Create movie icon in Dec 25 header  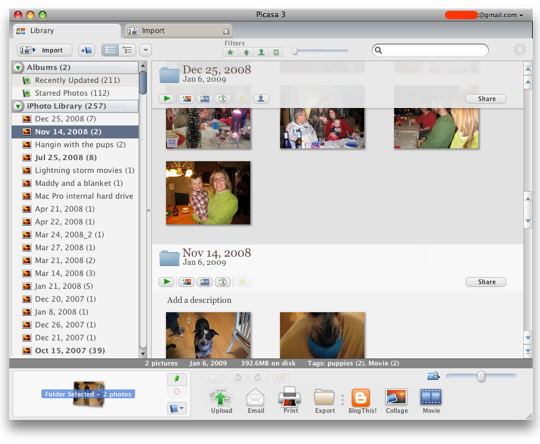205,99
